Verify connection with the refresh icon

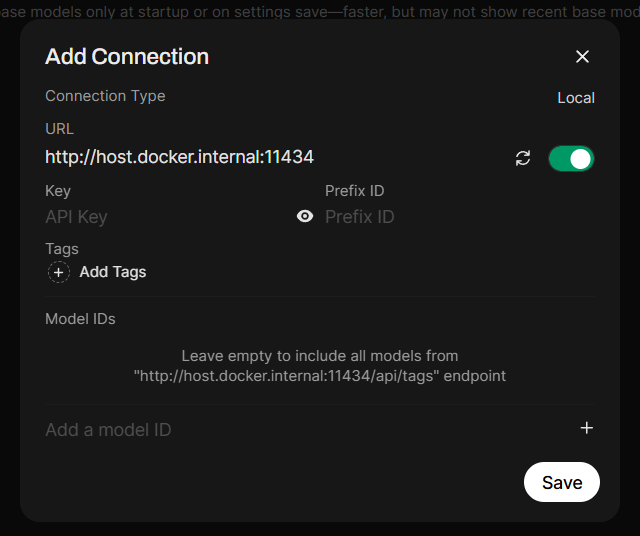tap(523, 158)
